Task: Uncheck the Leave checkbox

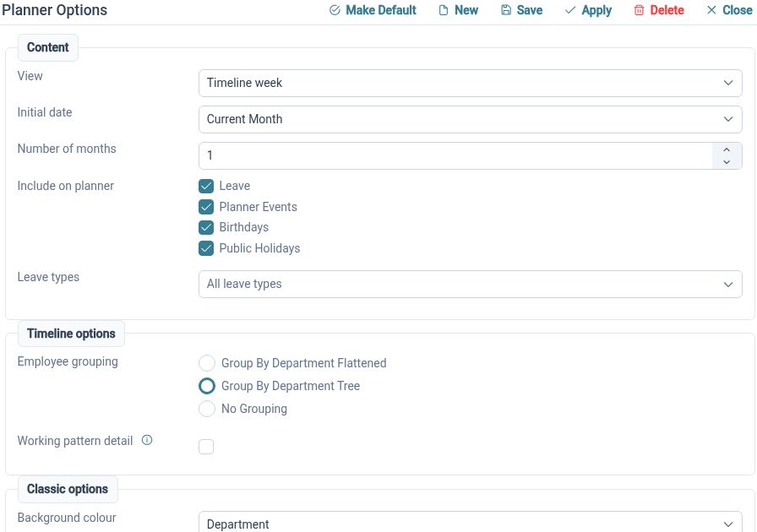Action: [x=206, y=186]
